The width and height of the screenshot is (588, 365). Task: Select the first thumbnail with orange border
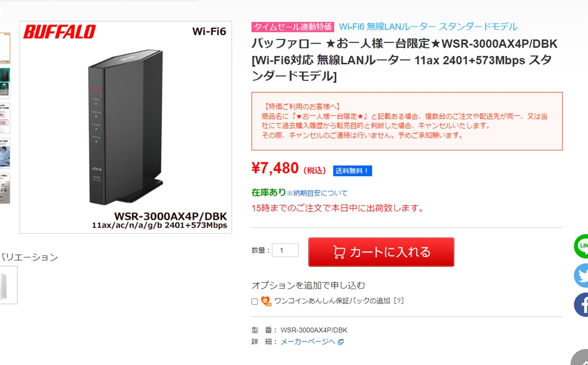click(5, 48)
